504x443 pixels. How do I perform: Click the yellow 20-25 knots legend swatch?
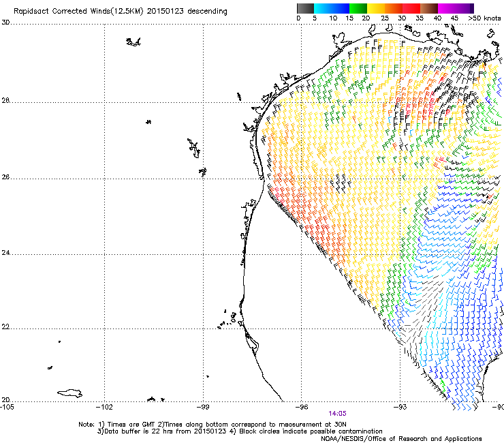(376, 8)
